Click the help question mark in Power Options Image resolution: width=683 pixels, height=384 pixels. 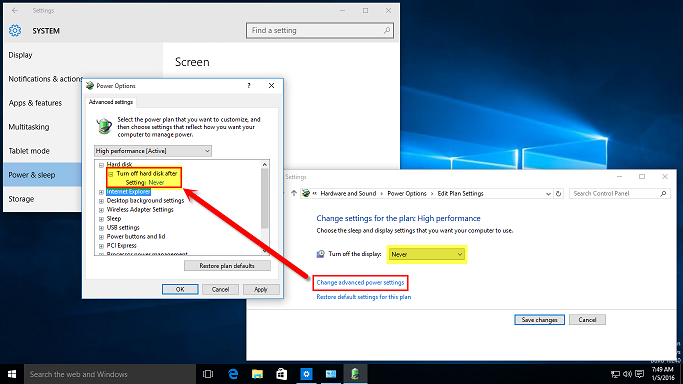click(249, 86)
